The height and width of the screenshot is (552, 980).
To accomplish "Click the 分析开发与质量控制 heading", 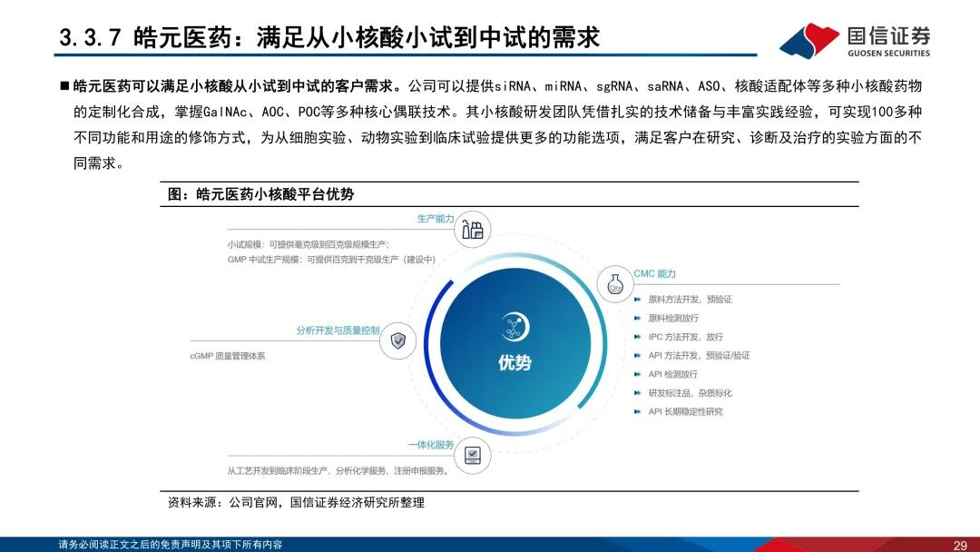I will click(338, 330).
